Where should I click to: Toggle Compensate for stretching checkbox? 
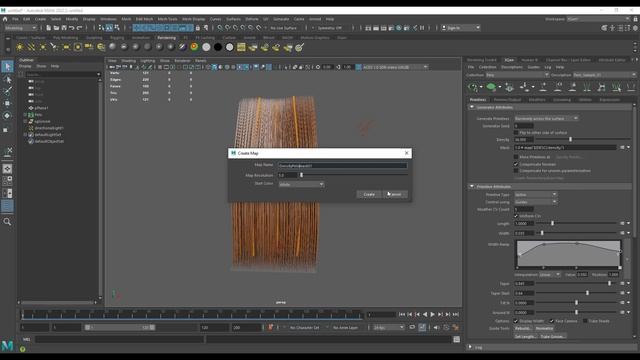tap(516, 164)
